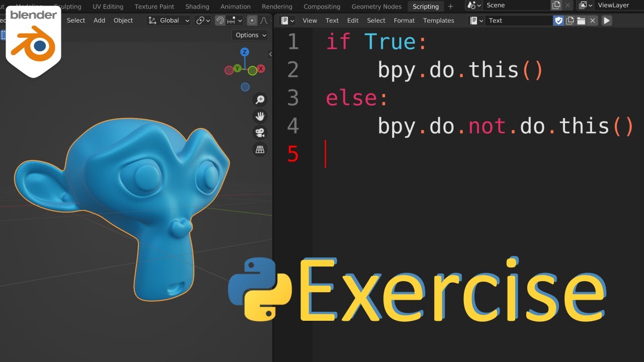This screenshot has width=644, height=362.
Task: Toggle the fake user shield icon
Action: pyautogui.click(x=558, y=21)
